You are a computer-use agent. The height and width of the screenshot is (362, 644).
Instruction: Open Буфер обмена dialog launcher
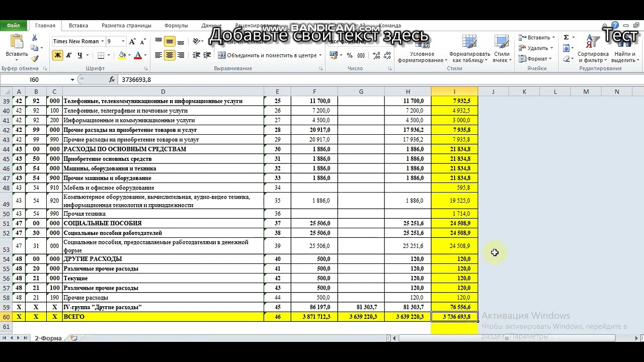pos(45,69)
